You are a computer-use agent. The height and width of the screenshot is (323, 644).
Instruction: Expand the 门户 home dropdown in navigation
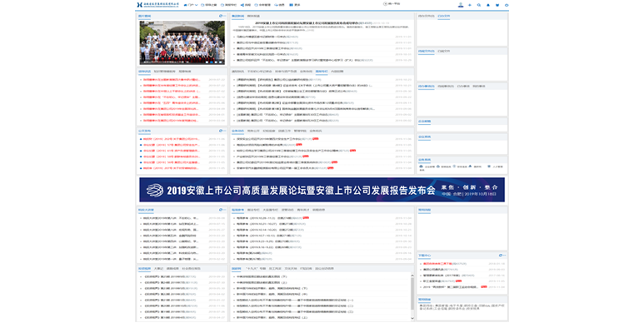(x=191, y=5)
